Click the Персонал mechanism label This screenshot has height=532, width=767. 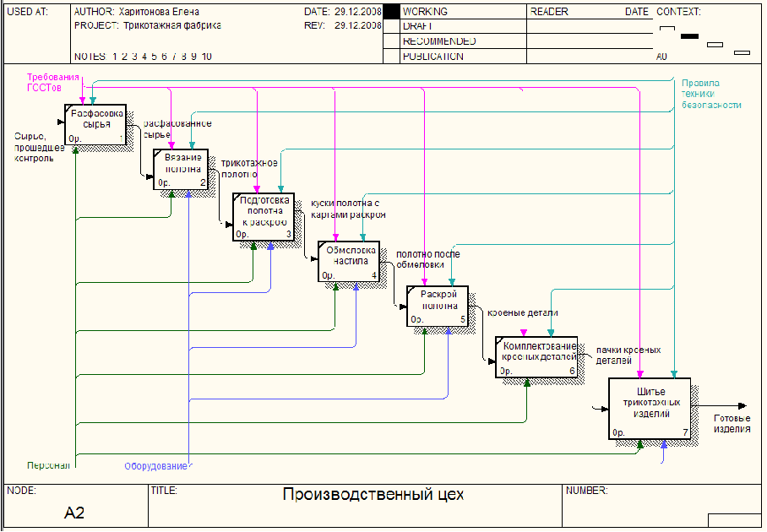48,465
